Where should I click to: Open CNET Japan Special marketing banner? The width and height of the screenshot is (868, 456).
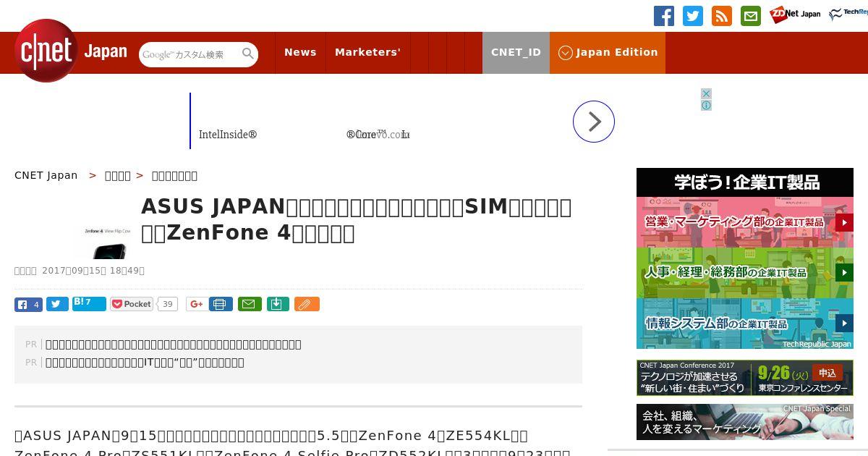[x=745, y=422]
